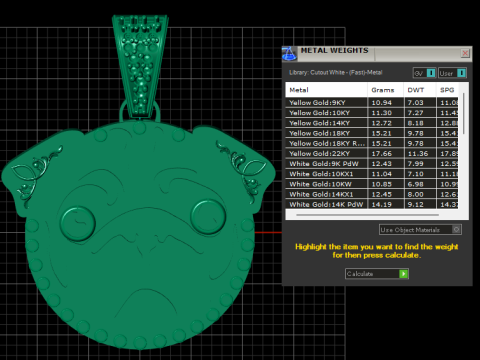Screen dimensions: 480x360
Task: Click the green arrow on Calculate
Action: click(403, 274)
